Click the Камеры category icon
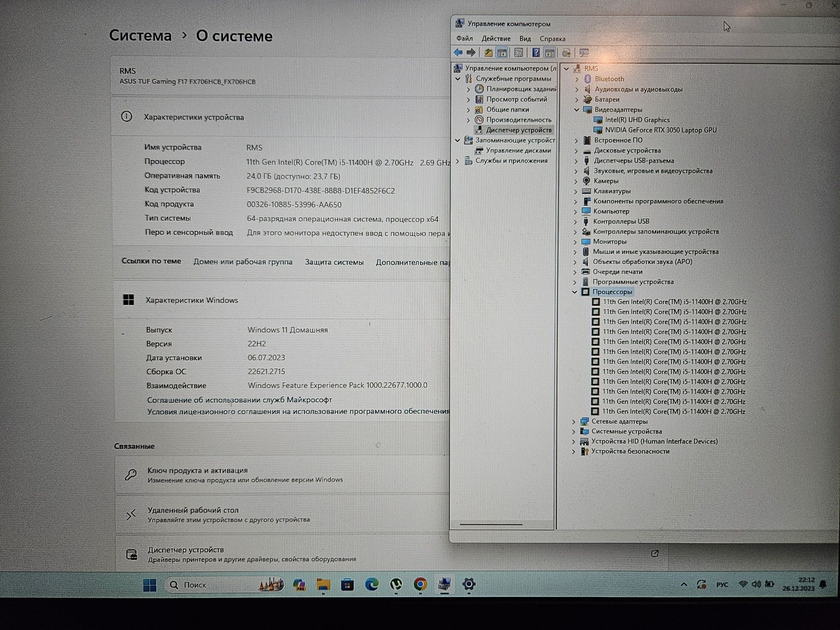This screenshot has height=630, width=840. [x=586, y=181]
